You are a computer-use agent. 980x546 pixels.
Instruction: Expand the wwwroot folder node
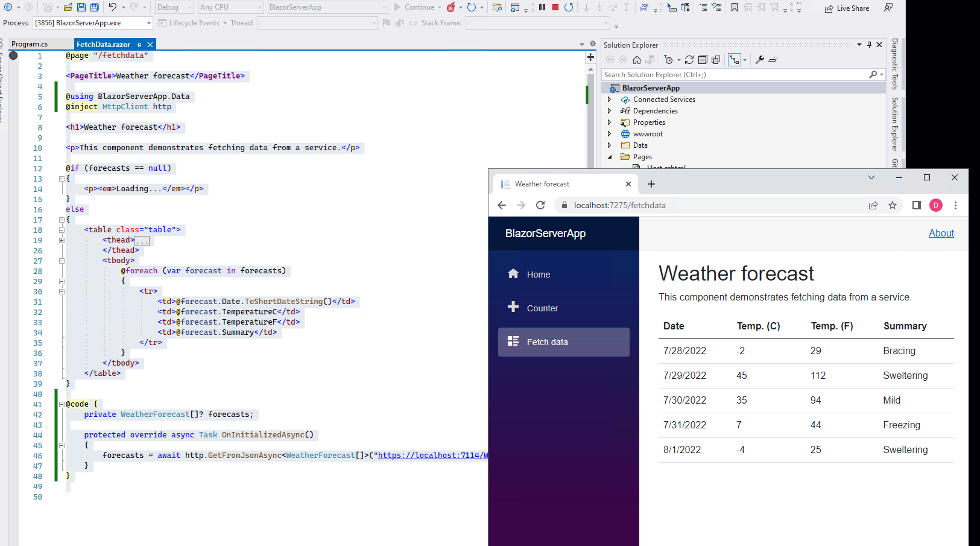(x=609, y=134)
